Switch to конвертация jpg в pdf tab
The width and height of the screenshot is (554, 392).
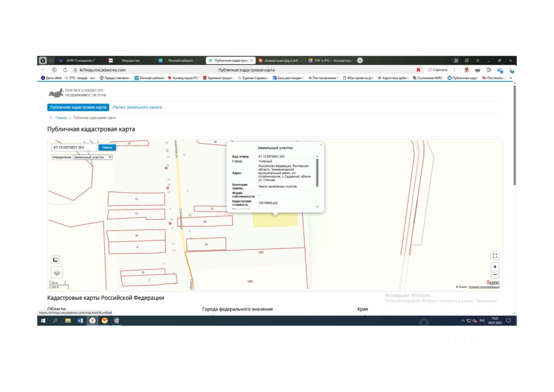point(281,61)
